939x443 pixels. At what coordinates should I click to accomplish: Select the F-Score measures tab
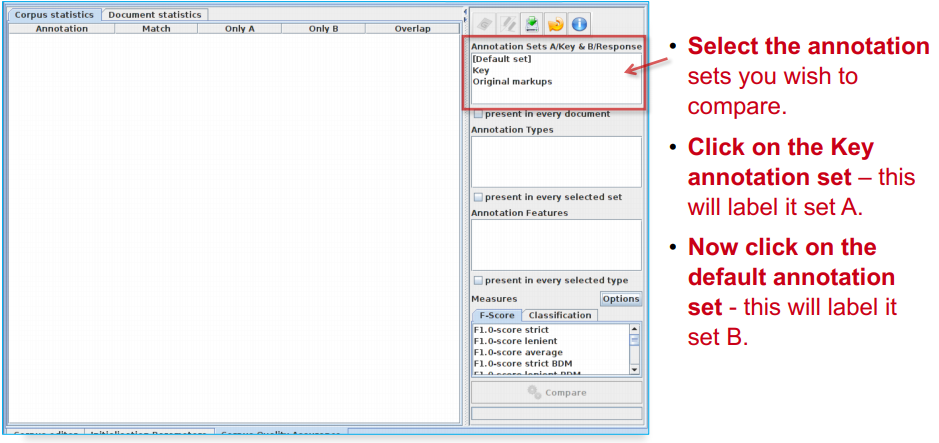(496, 315)
